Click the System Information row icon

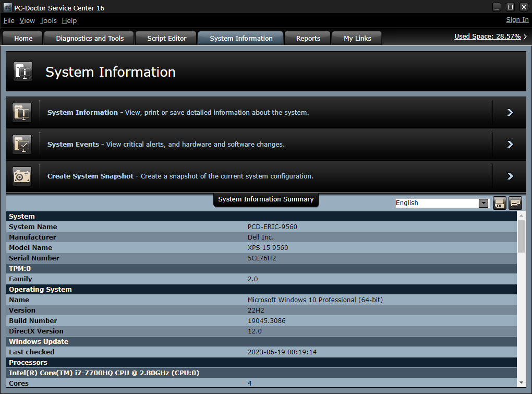22,112
